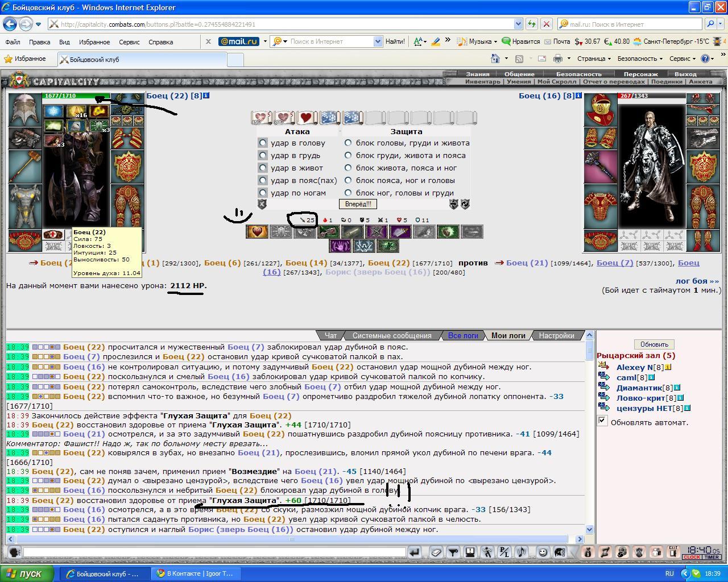Image resolution: width=728 pixels, height=582 pixels.
Task: Switch to the Все логи tab
Action: 463,335
